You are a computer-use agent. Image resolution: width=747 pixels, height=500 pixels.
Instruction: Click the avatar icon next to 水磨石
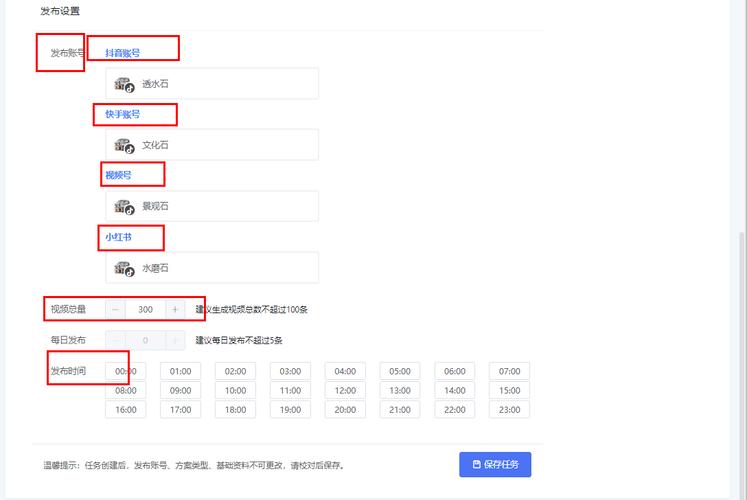(x=124, y=269)
